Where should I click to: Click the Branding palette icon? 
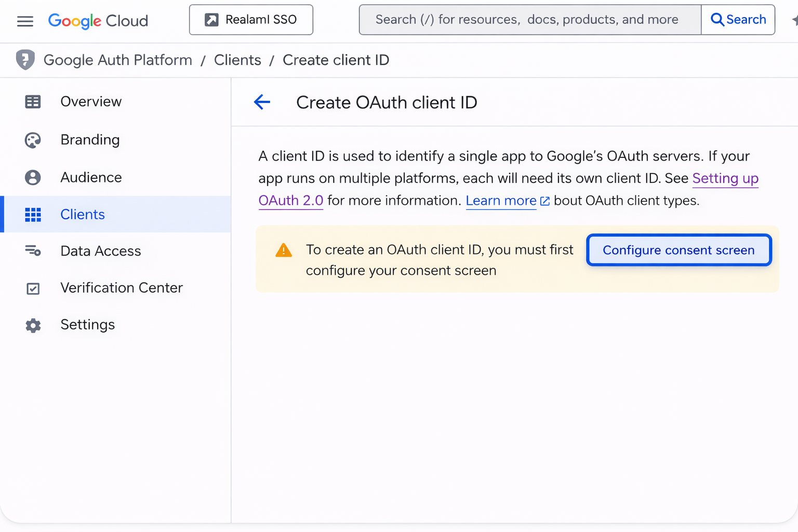[x=33, y=140]
